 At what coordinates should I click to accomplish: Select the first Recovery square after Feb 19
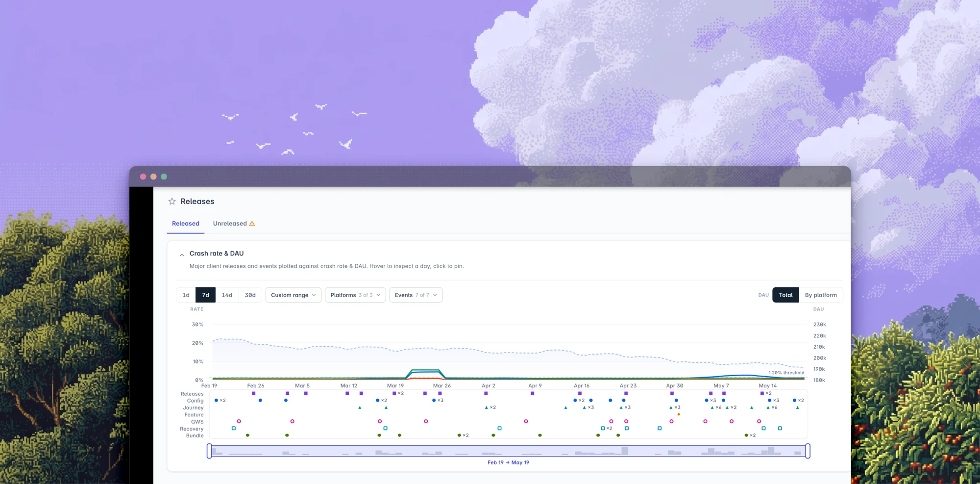tap(234, 429)
